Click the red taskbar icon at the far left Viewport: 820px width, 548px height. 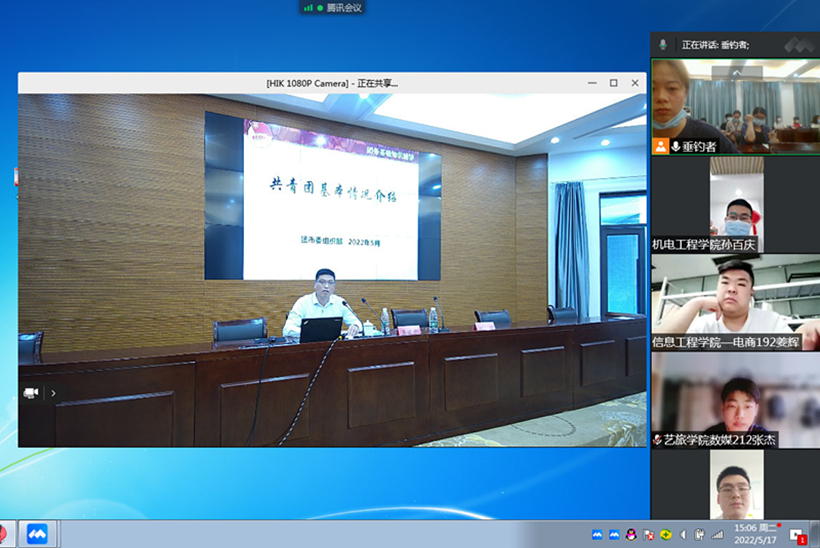pyautogui.click(x=3, y=534)
